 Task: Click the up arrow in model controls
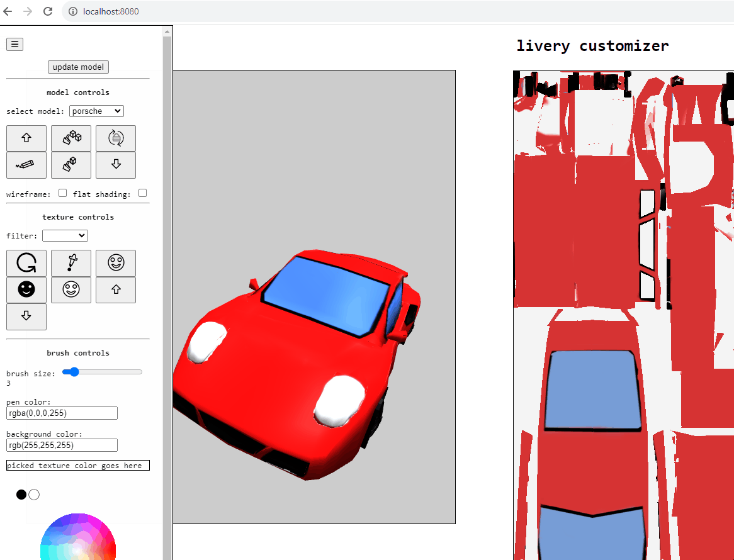26,138
